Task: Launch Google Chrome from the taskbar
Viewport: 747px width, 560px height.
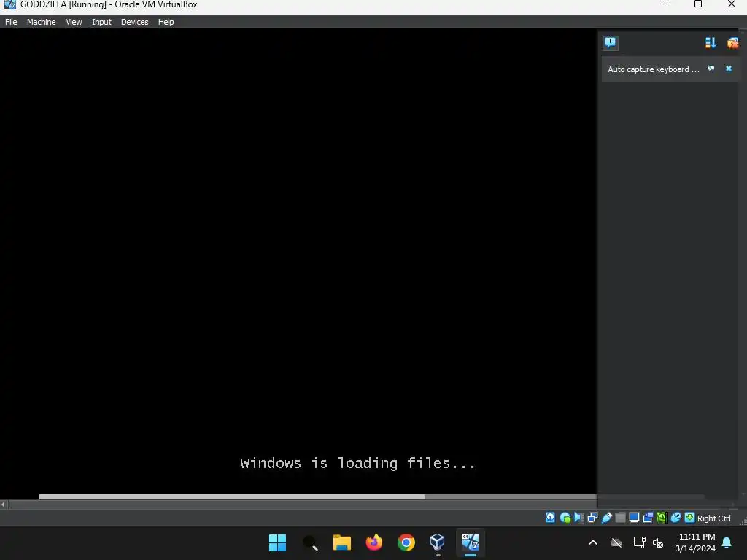Action: coord(406,542)
